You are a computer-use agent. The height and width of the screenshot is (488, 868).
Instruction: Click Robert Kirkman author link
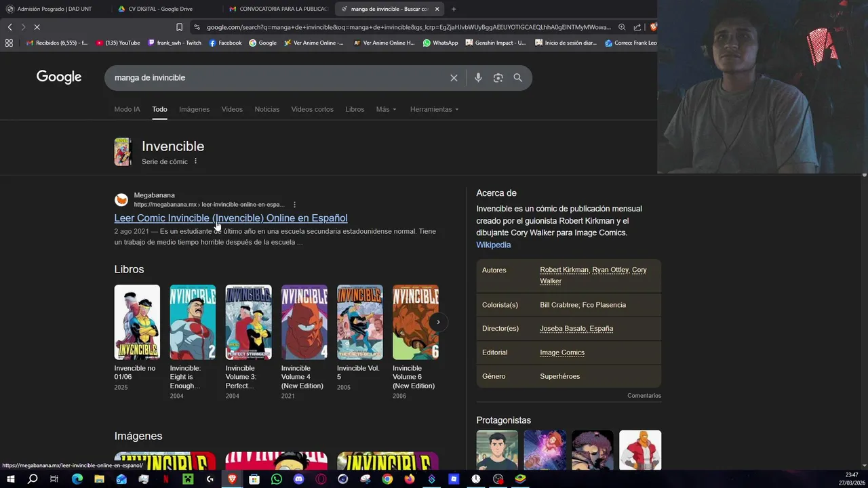[564, 270]
